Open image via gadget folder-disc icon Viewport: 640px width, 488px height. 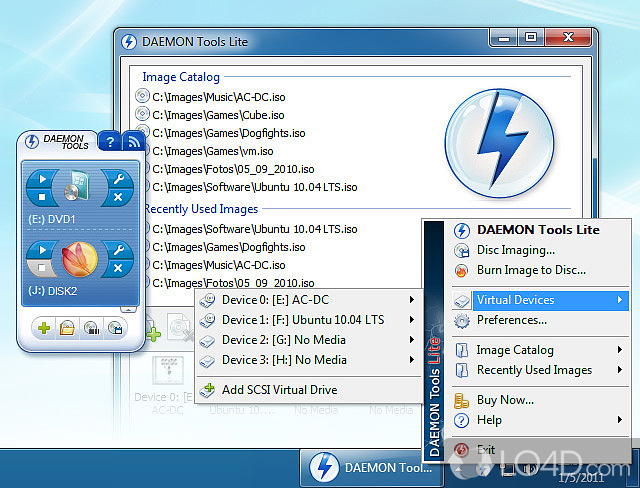[x=67, y=328]
